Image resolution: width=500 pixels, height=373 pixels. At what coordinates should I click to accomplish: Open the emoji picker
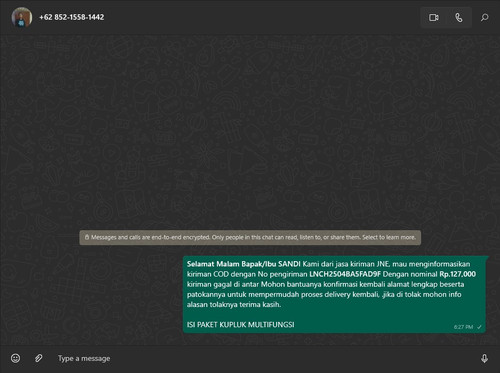pos(15,358)
